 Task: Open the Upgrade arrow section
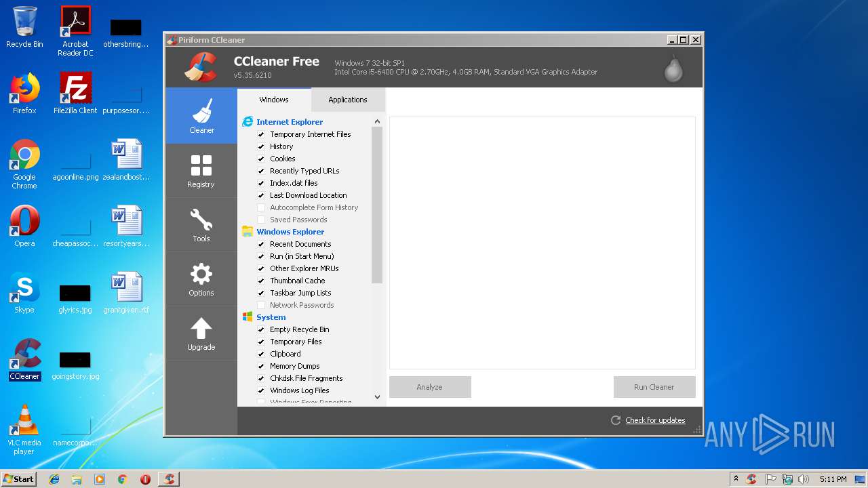point(201,333)
